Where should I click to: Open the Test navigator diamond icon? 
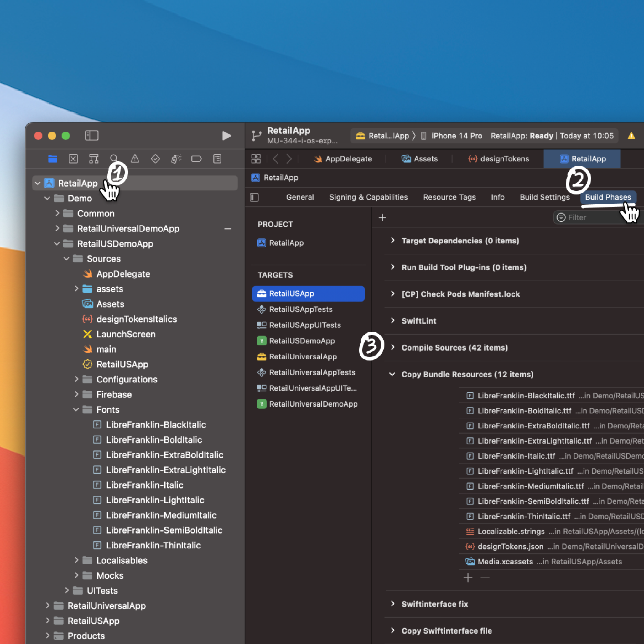click(x=155, y=159)
